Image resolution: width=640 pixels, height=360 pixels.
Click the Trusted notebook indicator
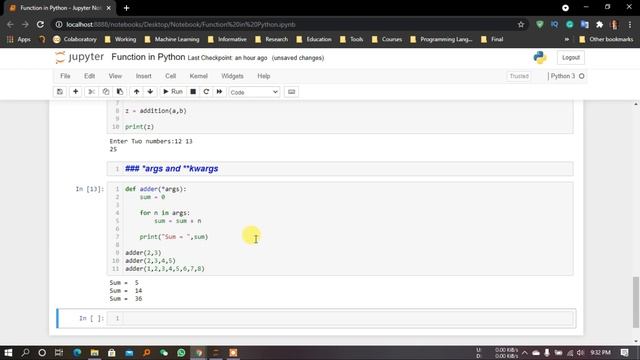pos(519,76)
